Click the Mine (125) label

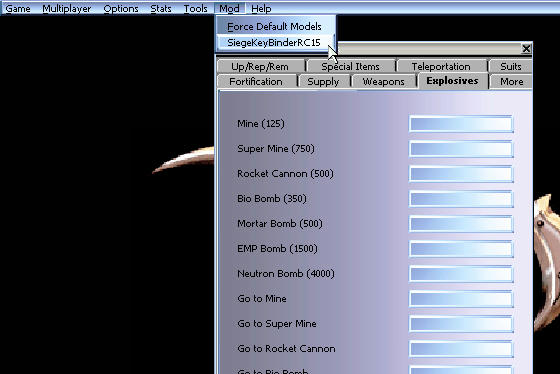pyautogui.click(x=261, y=124)
